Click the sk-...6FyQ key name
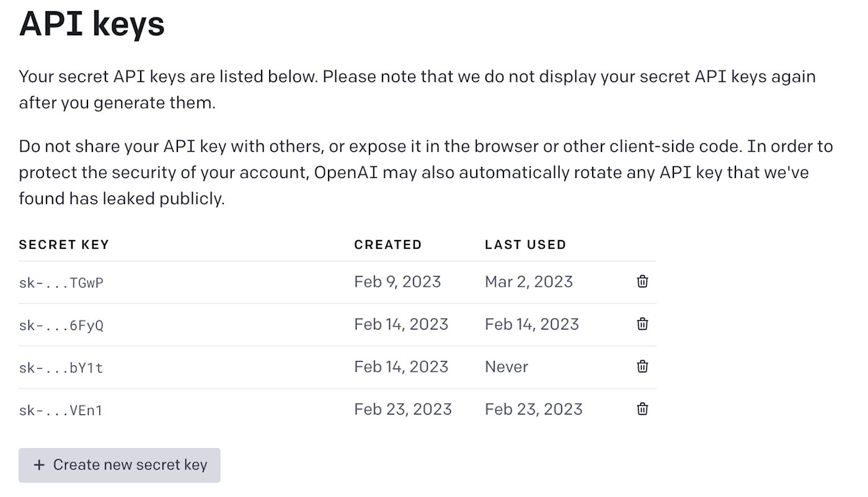The image size is (868, 497). tap(61, 325)
